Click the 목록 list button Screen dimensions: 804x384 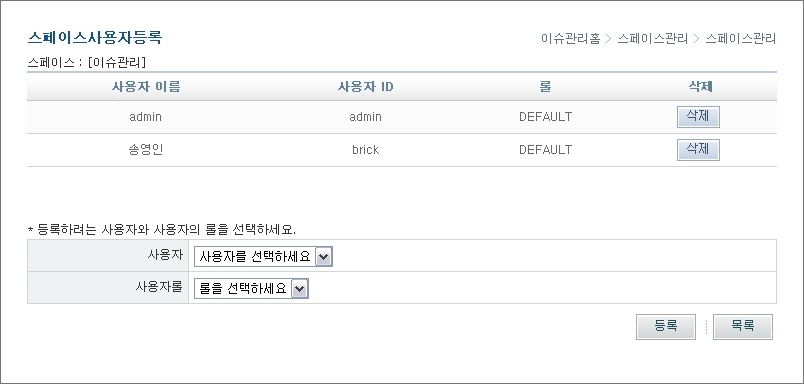point(742,327)
